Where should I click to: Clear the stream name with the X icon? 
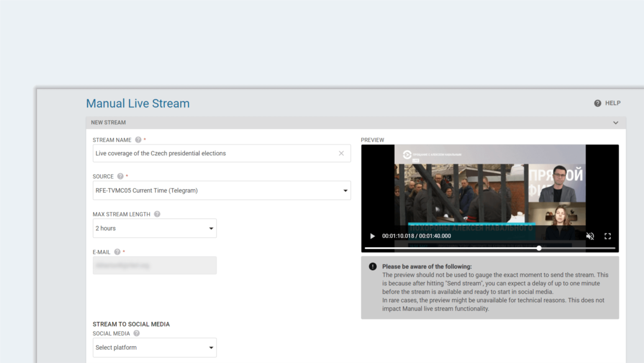341,153
